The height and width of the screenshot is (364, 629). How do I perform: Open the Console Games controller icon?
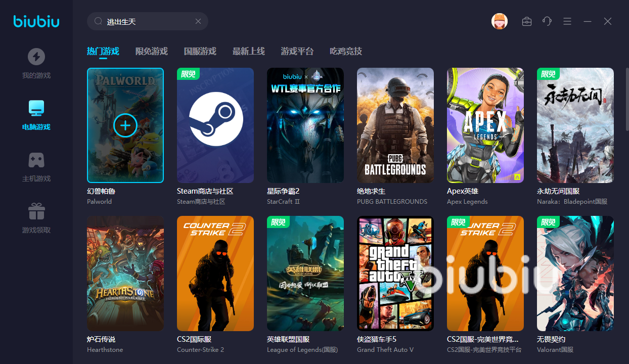36,160
